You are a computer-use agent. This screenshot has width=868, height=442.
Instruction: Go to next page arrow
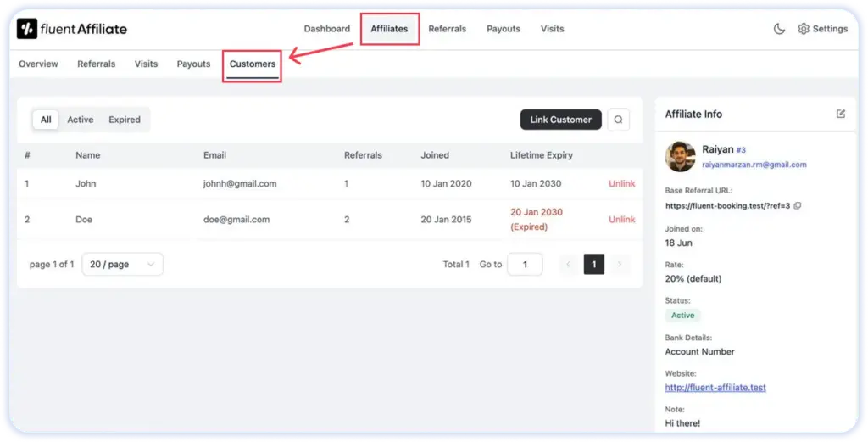click(x=620, y=264)
